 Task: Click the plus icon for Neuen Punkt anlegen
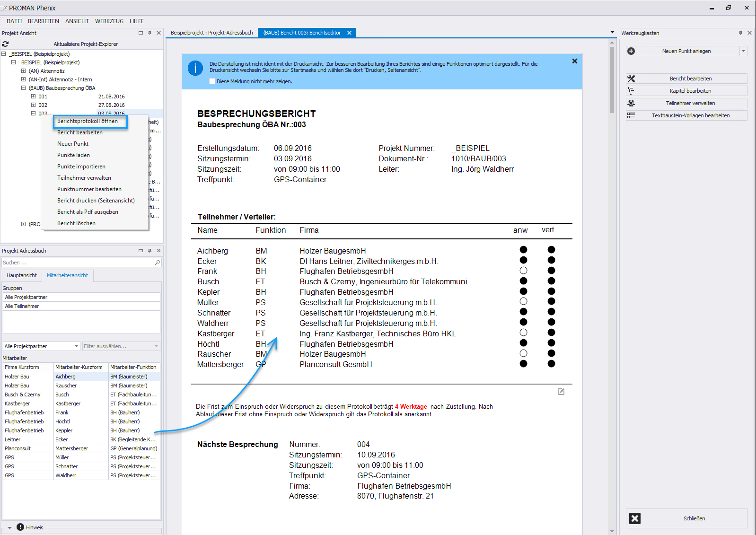tap(631, 51)
